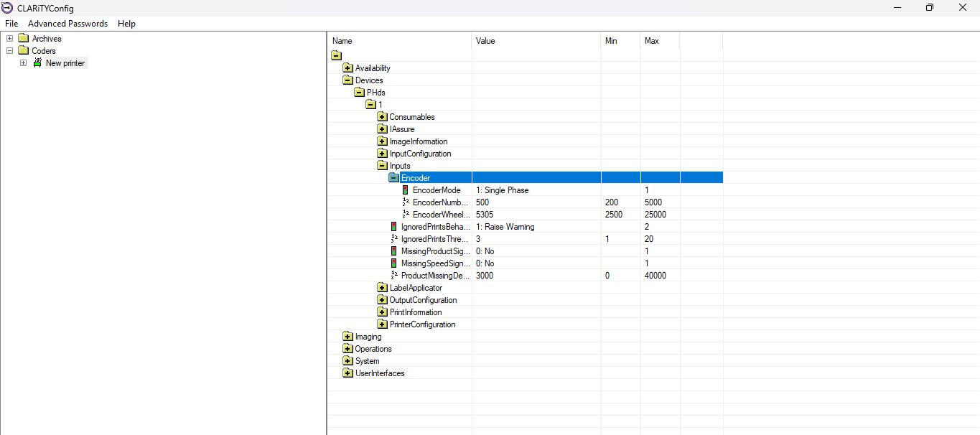Screen dimensions: 980x435
Task: Click the numeric icon beside IgnoredPrintsThre...
Action: click(393, 239)
